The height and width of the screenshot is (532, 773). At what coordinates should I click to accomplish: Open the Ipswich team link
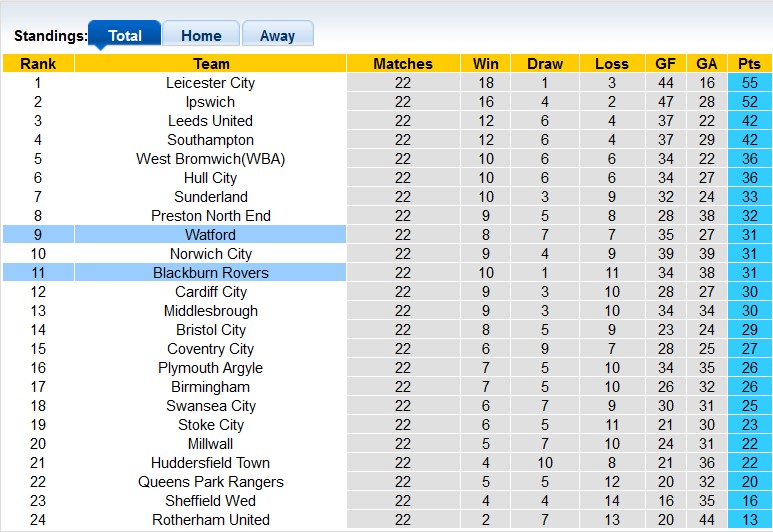pyautogui.click(x=210, y=102)
